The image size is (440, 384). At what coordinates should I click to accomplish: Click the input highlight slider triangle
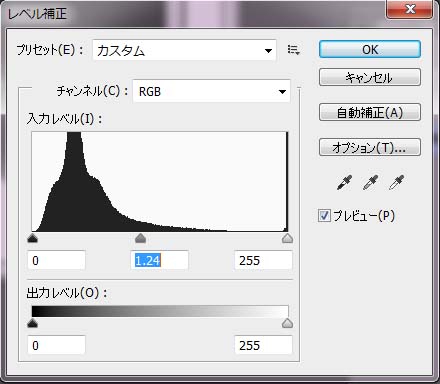287,238
